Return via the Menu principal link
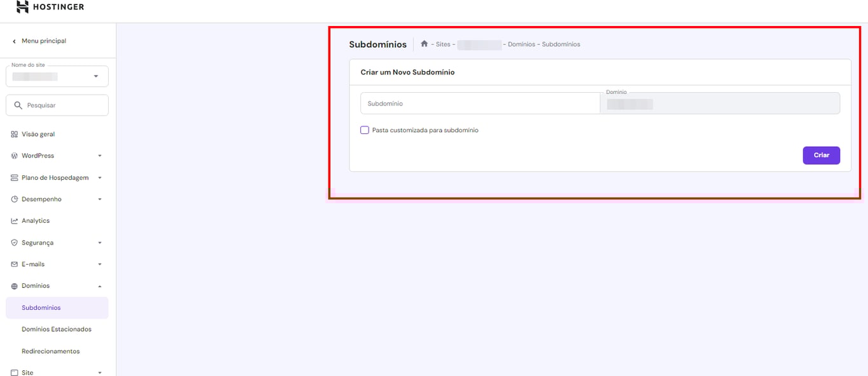This screenshot has height=376, width=868. pos(40,40)
